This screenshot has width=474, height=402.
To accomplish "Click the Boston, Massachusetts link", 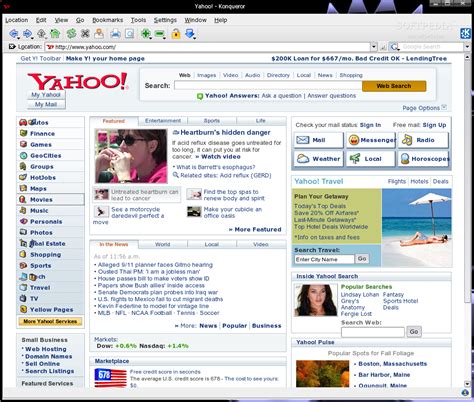I will coord(393,364).
